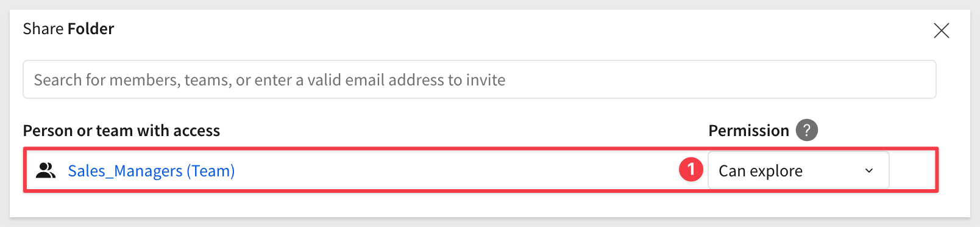Click the Permission help question mark icon
Image resolution: width=980 pixels, height=227 pixels.
click(806, 130)
